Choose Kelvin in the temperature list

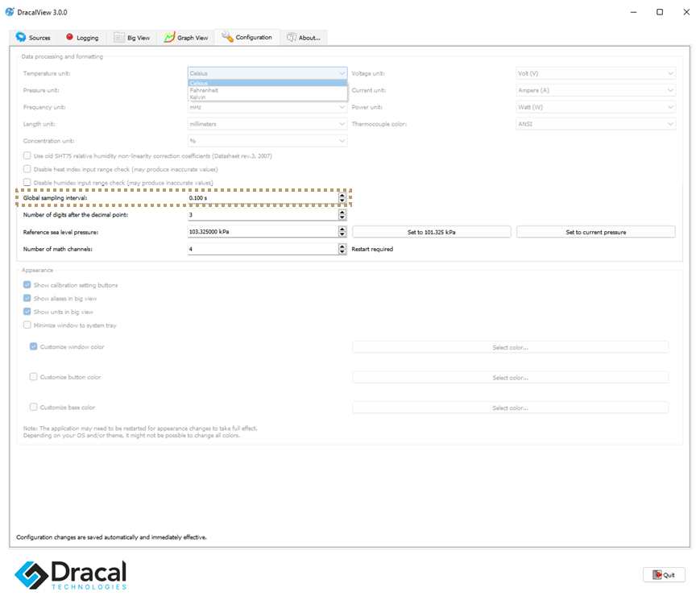click(x=267, y=97)
